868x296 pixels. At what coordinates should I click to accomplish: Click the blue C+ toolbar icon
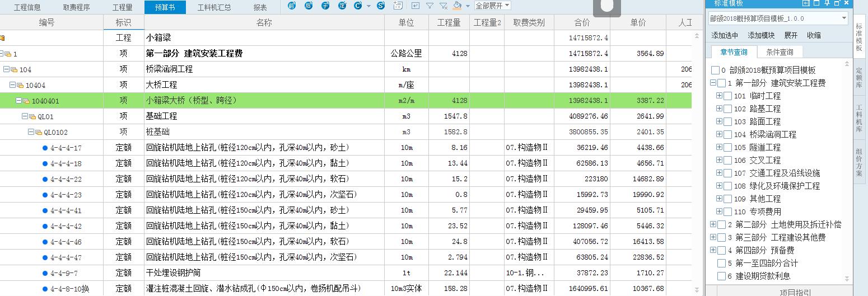[358, 6]
